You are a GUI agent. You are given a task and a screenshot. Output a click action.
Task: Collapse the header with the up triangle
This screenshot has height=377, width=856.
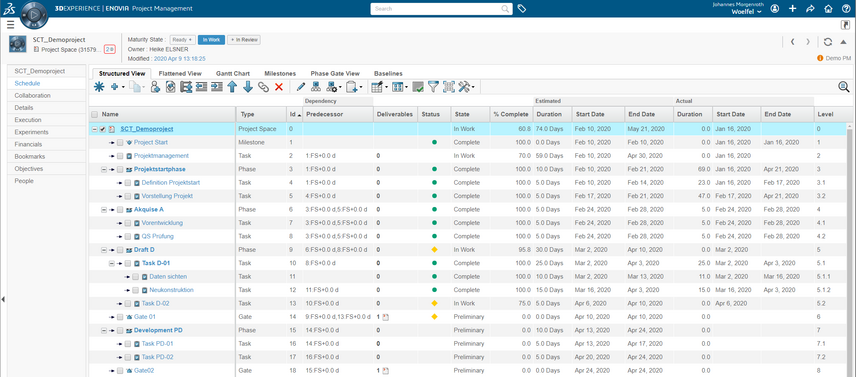tap(843, 42)
